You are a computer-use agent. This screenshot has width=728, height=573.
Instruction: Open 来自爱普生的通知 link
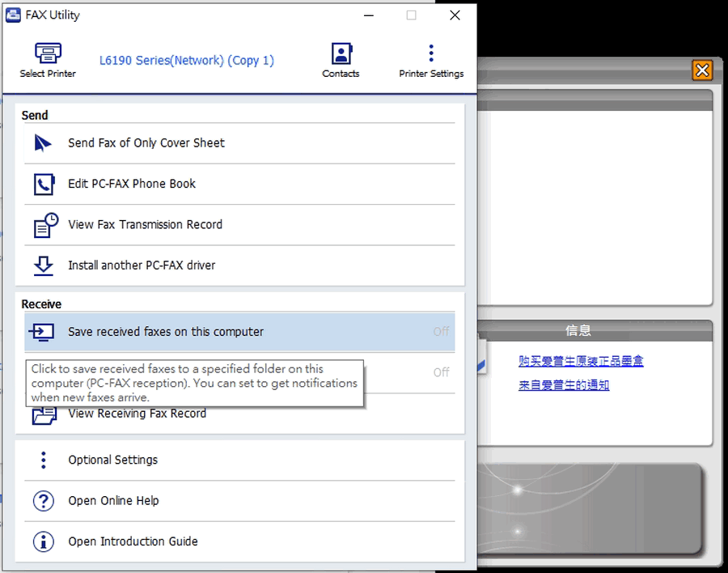click(x=564, y=385)
